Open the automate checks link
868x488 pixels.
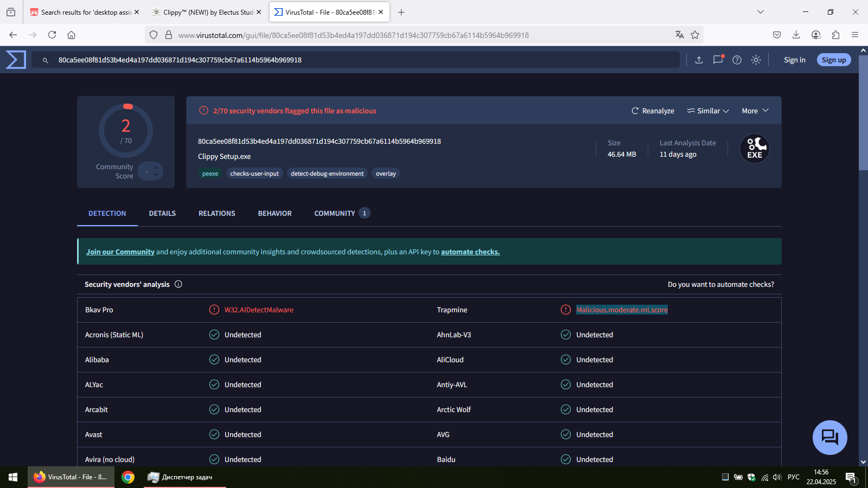[x=470, y=252]
